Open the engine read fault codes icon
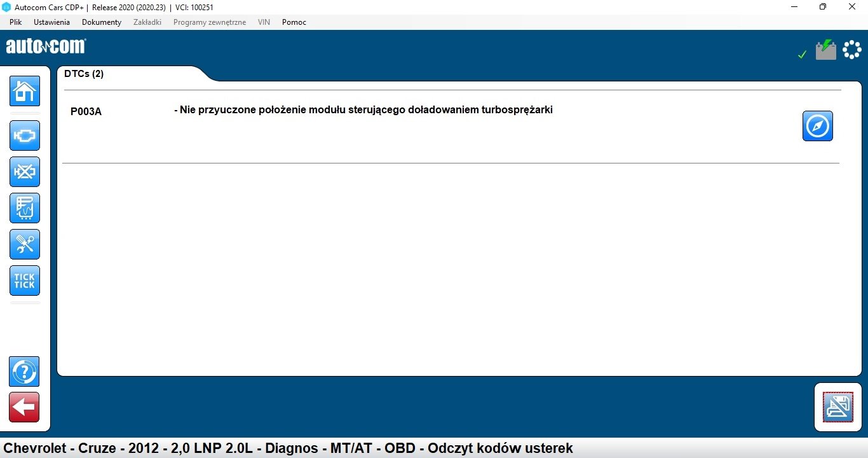This screenshot has height=458, width=868. click(x=25, y=135)
